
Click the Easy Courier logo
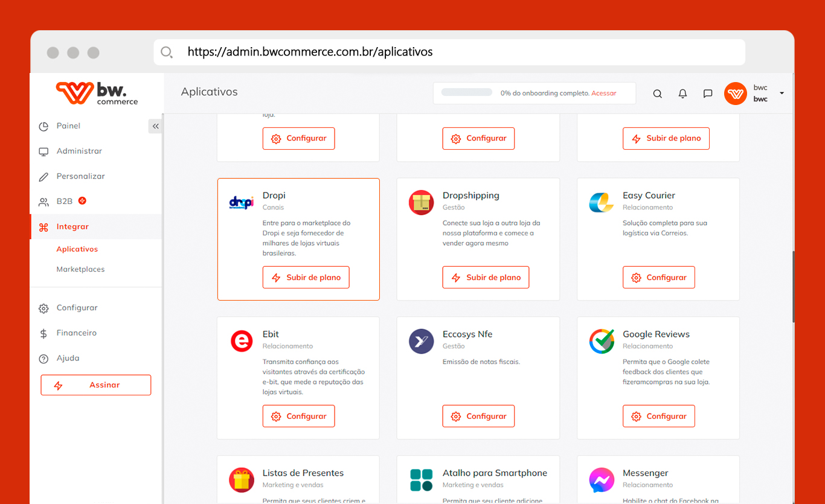(x=602, y=203)
